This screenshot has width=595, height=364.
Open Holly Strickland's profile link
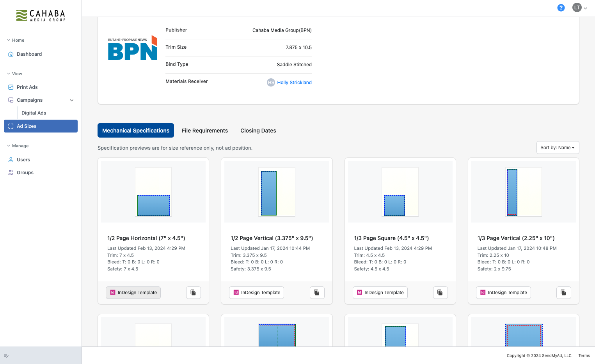coord(294,83)
